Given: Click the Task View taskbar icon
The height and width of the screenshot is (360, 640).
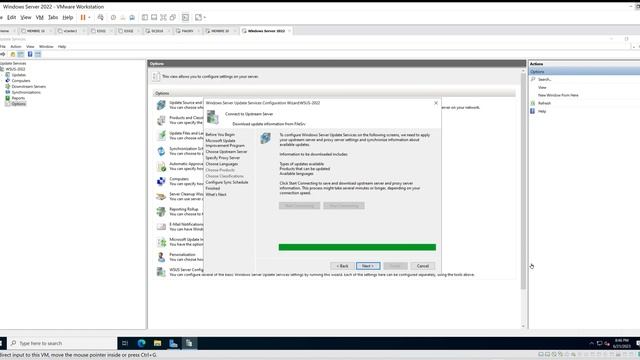Looking at the screenshot, I should (125, 343).
